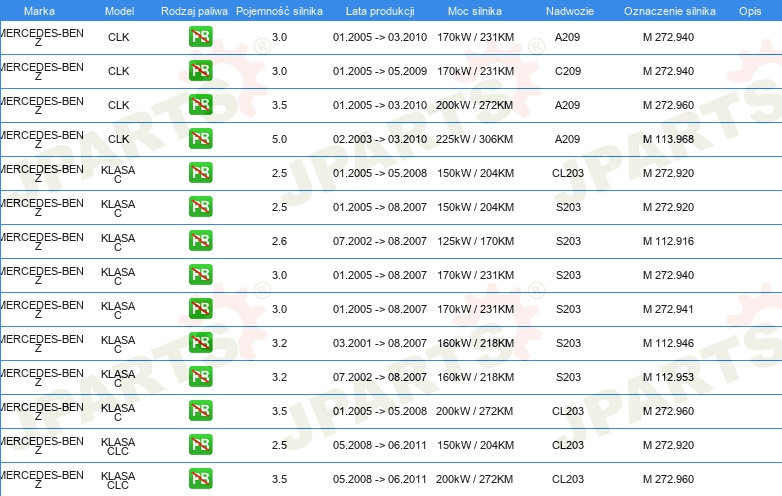Click M 272.960 in the Klasa CLC row
This screenshot has width=782, height=496.
point(668,479)
